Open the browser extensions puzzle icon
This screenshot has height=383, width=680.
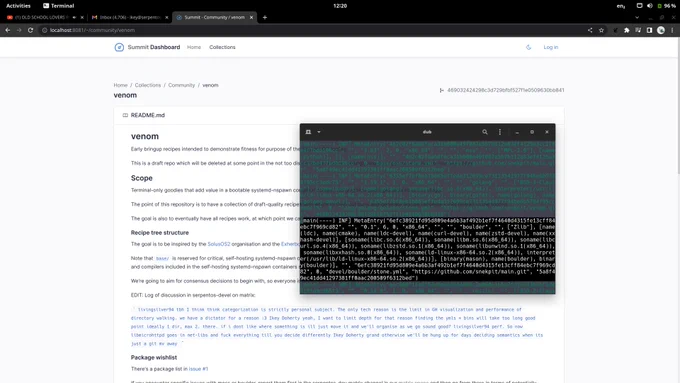pyautogui.click(x=627, y=30)
